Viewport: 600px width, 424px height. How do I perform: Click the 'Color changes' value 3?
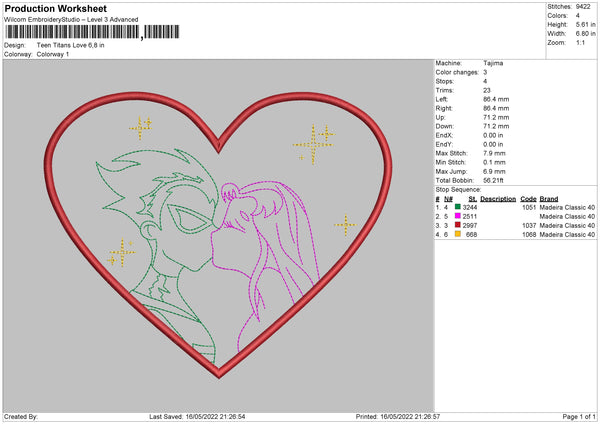pyautogui.click(x=485, y=72)
